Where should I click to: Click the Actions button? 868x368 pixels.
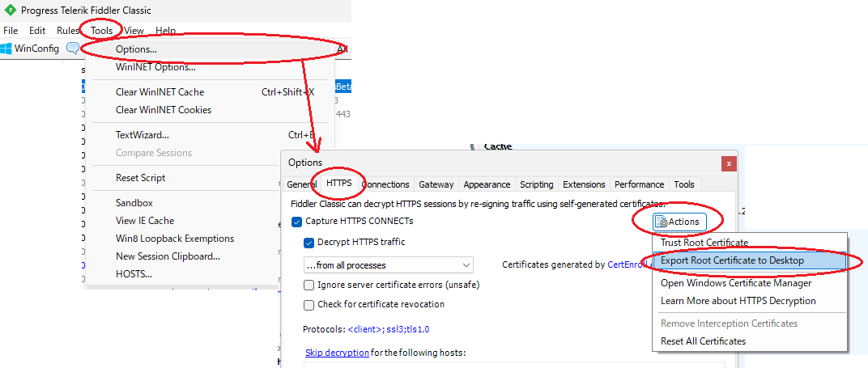tap(679, 222)
